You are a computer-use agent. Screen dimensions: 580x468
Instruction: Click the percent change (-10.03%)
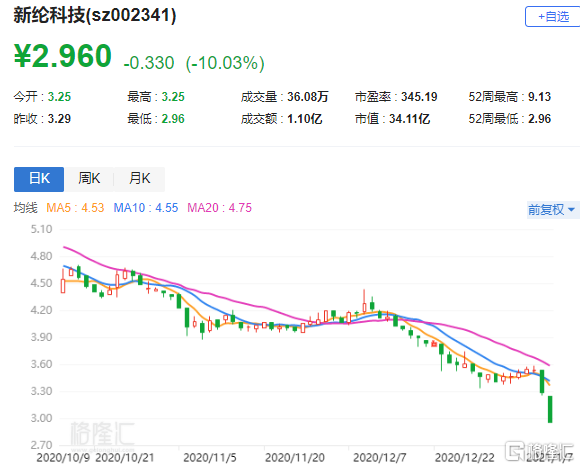tap(225, 63)
